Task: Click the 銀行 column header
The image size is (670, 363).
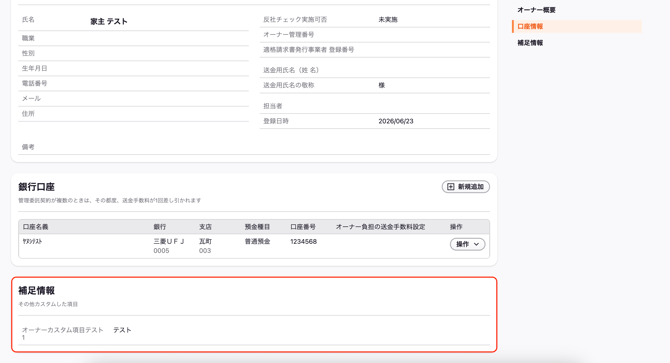Action: click(x=160, y=227)
